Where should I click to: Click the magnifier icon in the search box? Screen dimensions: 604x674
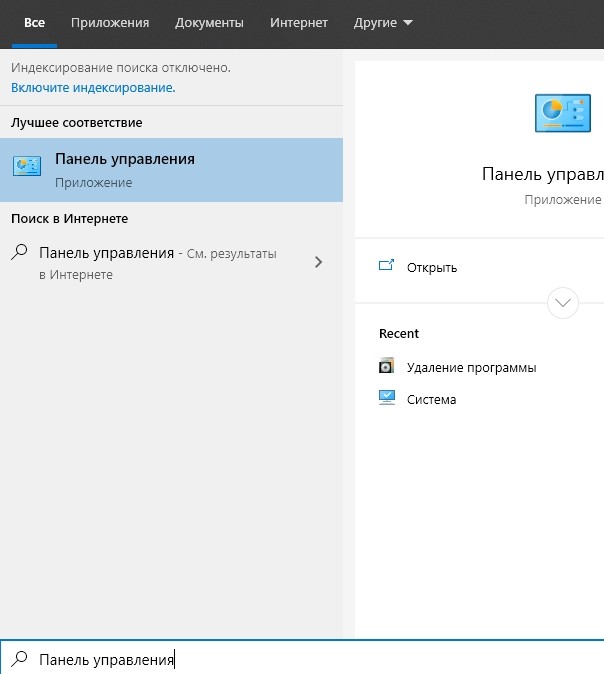(x=19, y=659)
